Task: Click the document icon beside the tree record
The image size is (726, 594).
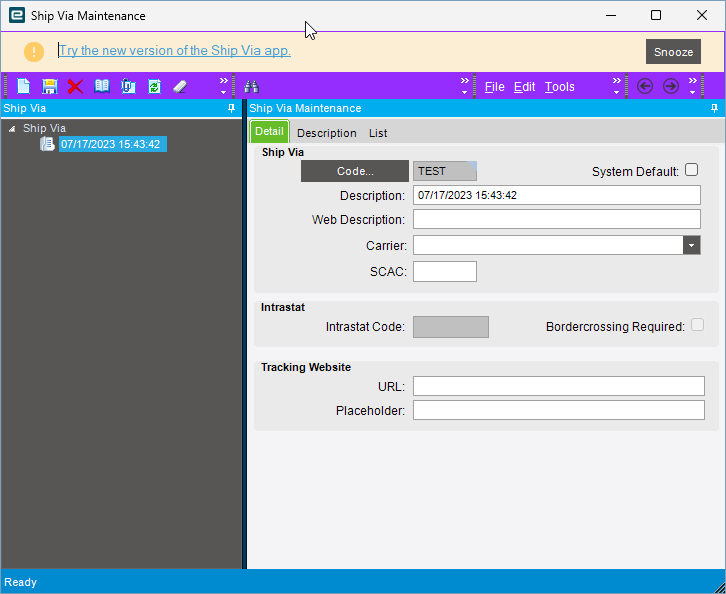Action: point(47,144)
